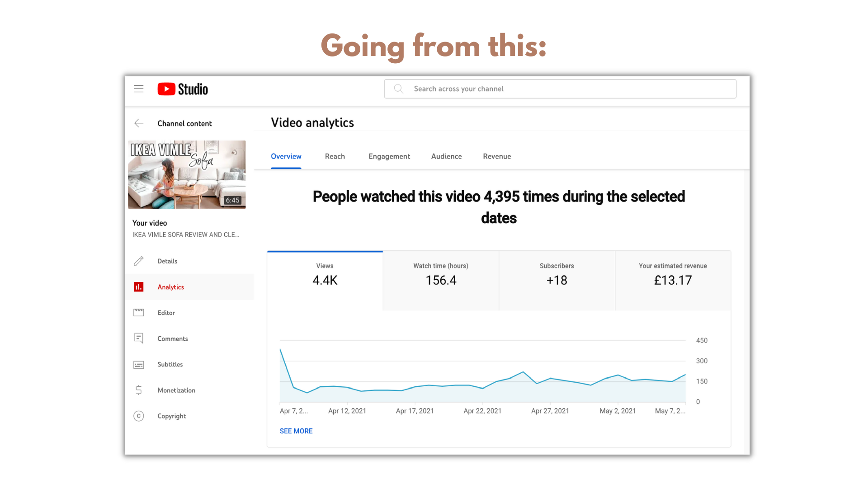This screenshot has height=488, width=868.
Task: Click the Your video label
Action: pos(150,223)
